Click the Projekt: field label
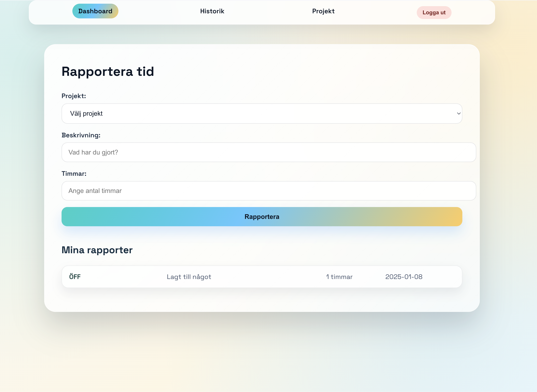Screen dimensions: 537x392 coord(74,96)
